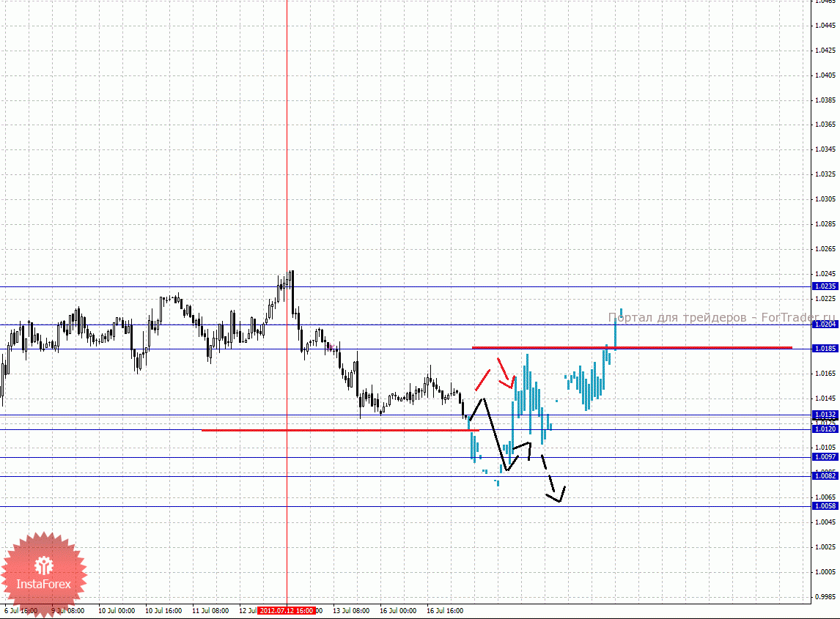Click the 1.0045 price axis label
Image resolution: width=840 pixels, height=619 pixels.
tap(825, 522)
